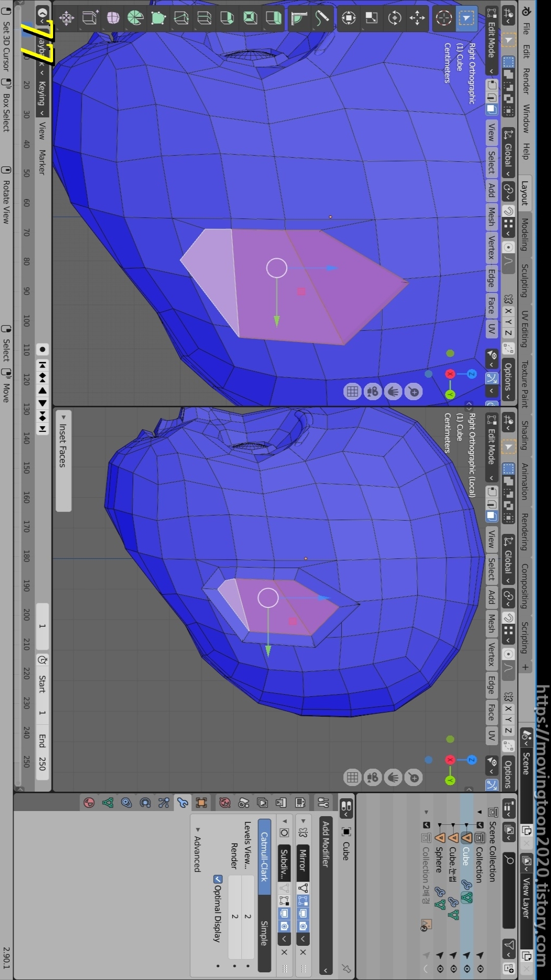Choose the Bevel tool
The image size is (551, 980).
[228, 18]
